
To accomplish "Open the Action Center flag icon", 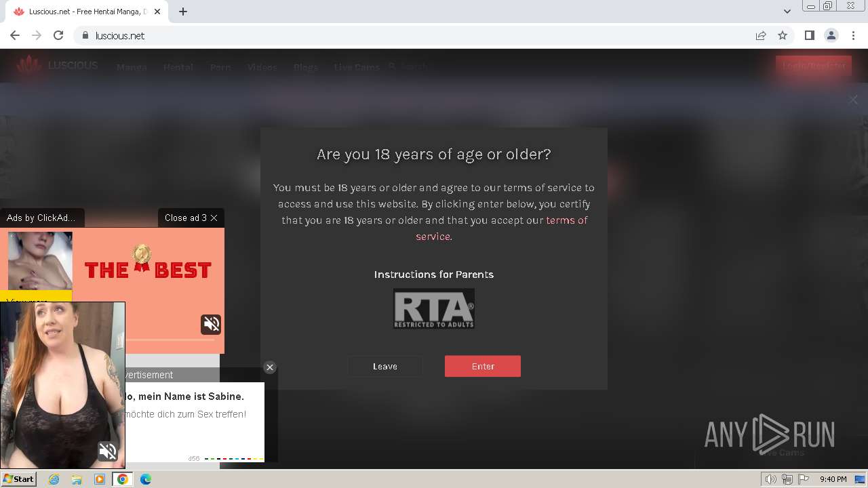I will 804,479.
